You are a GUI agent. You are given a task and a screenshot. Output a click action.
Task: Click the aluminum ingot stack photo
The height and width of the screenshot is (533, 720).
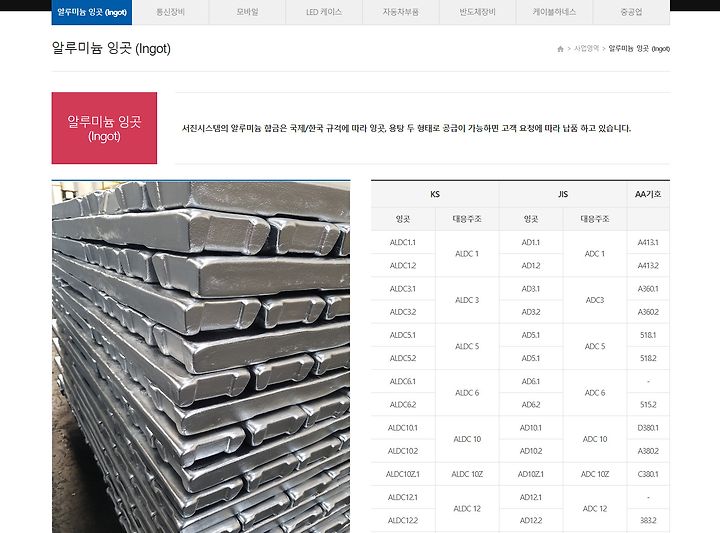click(x=201, y=357)
